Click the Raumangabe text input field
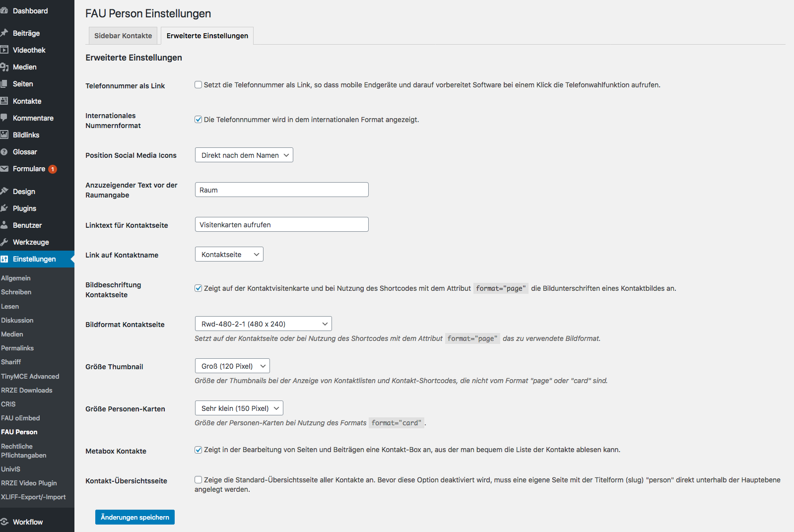The image size is (794, 532). [x=281, y=190]
